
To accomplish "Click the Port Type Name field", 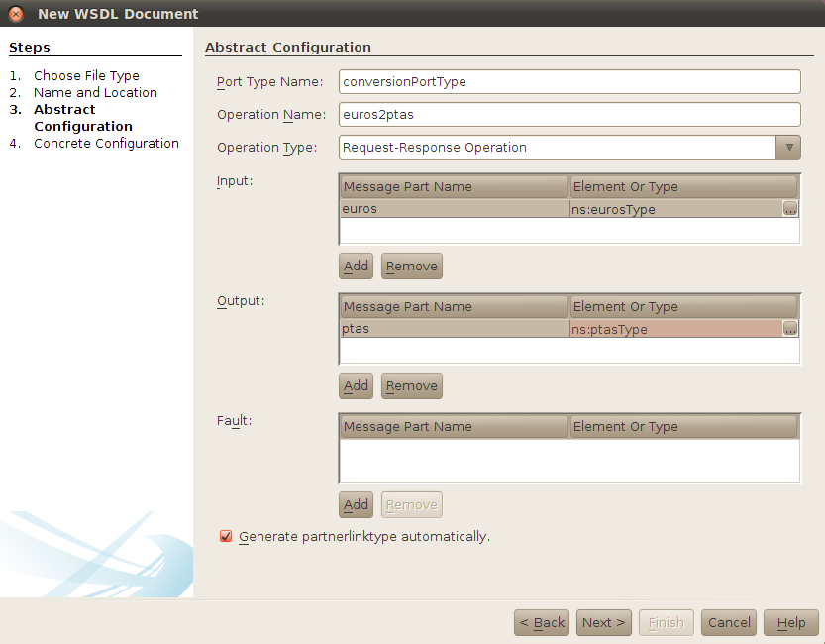I will click(569, 81).
